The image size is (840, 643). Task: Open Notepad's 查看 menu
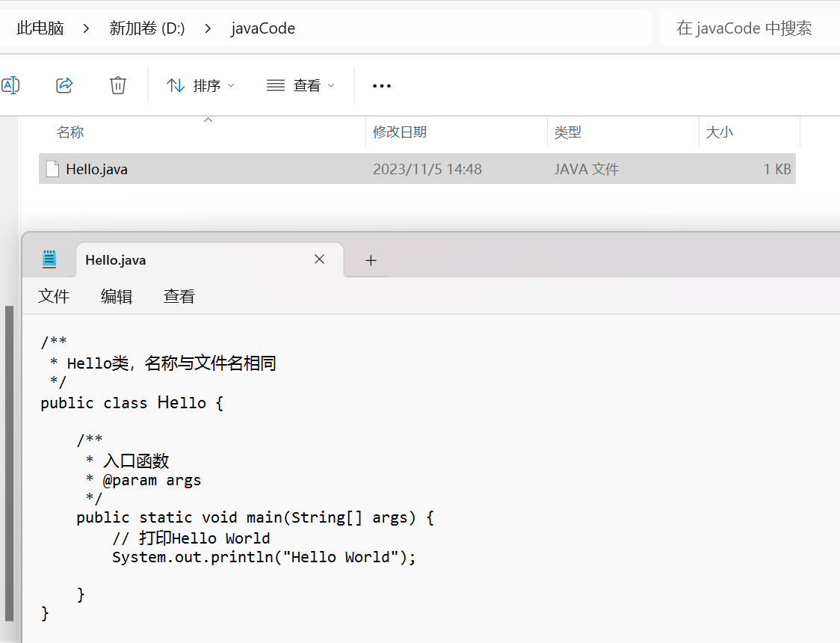click(x=179, y=297)
